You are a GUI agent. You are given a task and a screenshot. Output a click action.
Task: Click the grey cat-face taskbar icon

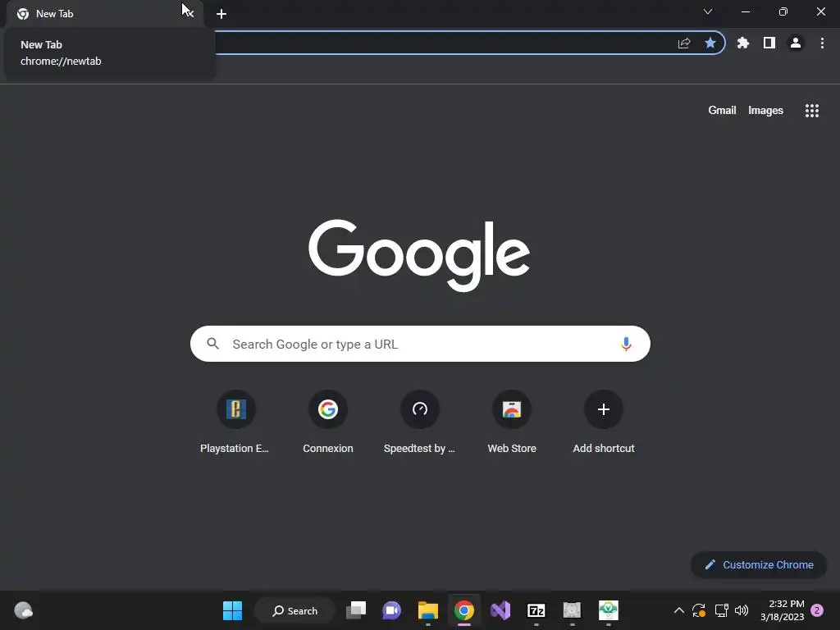point(572,610)
